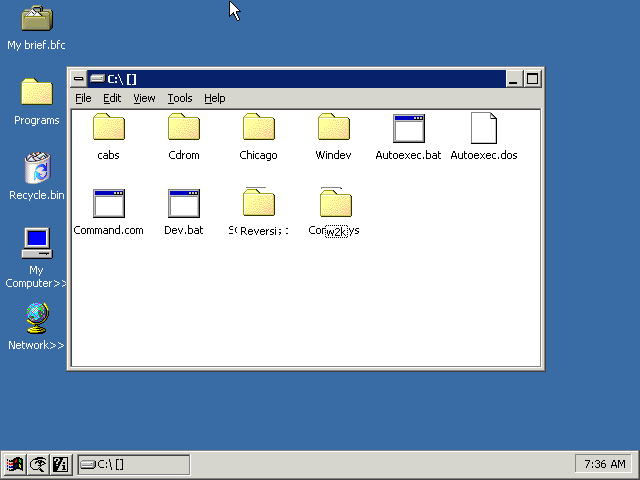Select the Autoexec.bat file icon
This screenshot has width=640, height=480.
pos(409,128)
